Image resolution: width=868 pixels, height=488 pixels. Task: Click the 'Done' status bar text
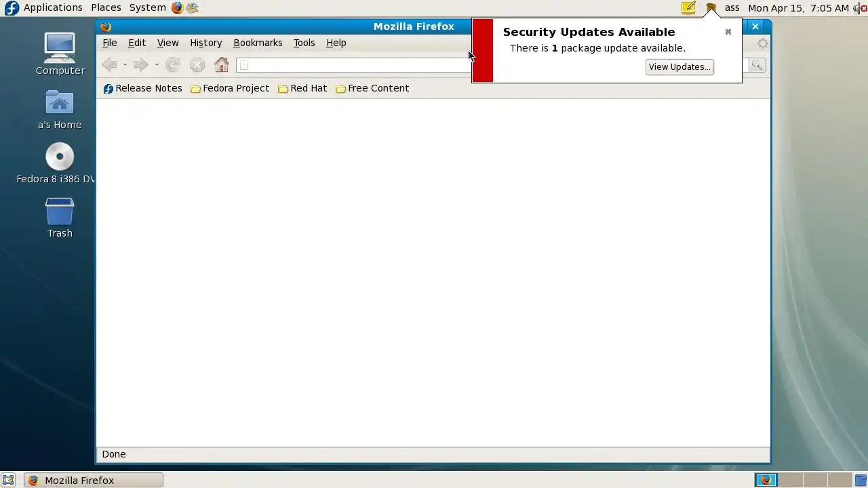click(114, 454)
